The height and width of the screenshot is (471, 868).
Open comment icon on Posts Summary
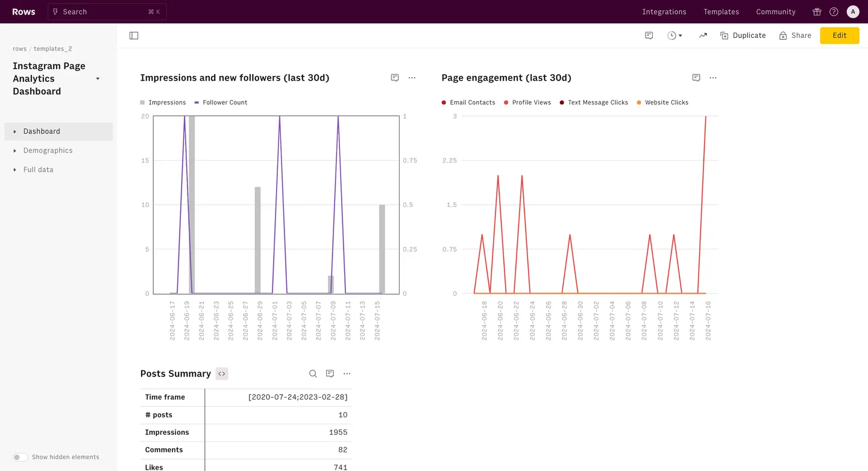click(330, 373)
